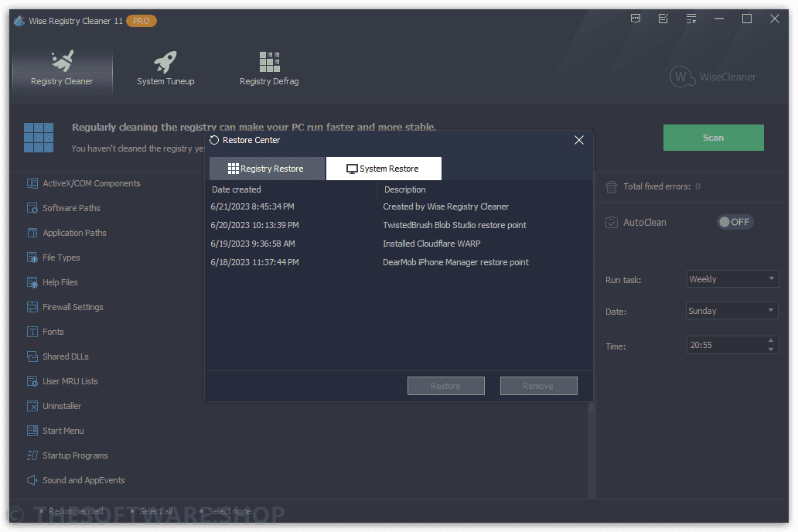Select the 6/19/2023 9:36:58 AM restore point
Screen dimensions: 798x532
click(398, 244)
